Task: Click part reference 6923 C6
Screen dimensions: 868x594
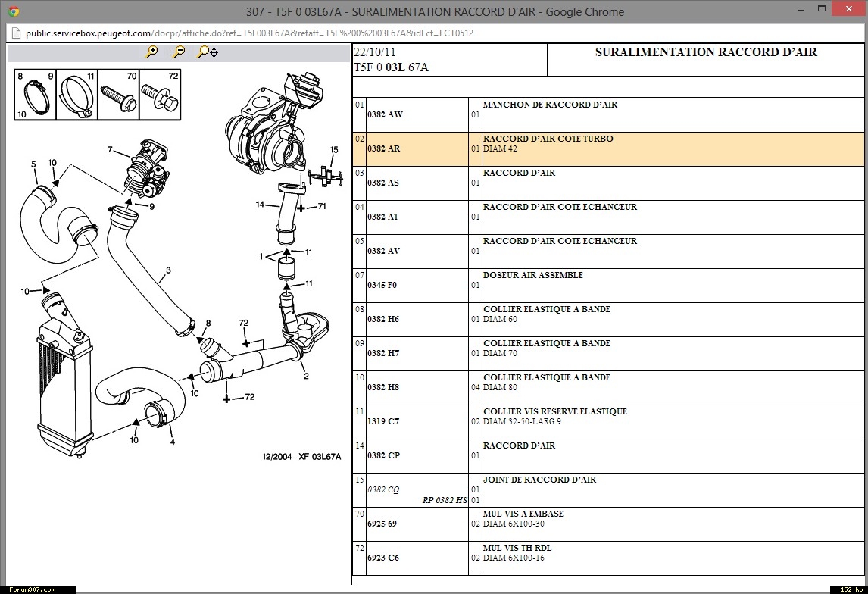Action: (x=382, y=558)
